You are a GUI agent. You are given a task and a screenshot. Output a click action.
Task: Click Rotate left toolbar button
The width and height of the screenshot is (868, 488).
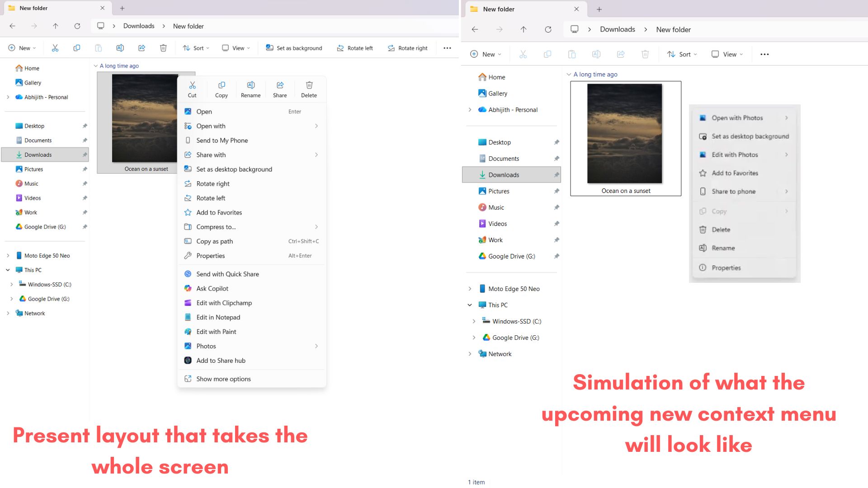355,48
